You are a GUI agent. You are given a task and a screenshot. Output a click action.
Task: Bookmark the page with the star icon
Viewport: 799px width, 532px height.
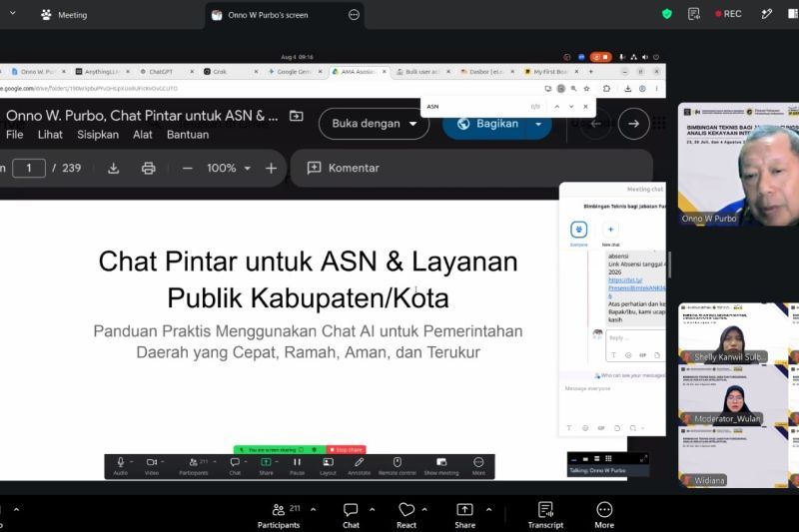pyautogui.click(x=587, y=89)
